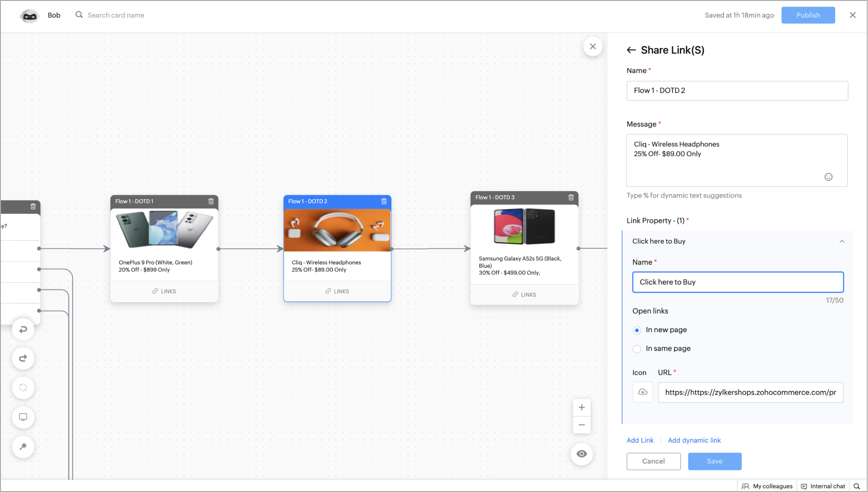The image size is (868, 492).
Task: Click the link icon in DOTD 2 card
Action: point(328,291)
